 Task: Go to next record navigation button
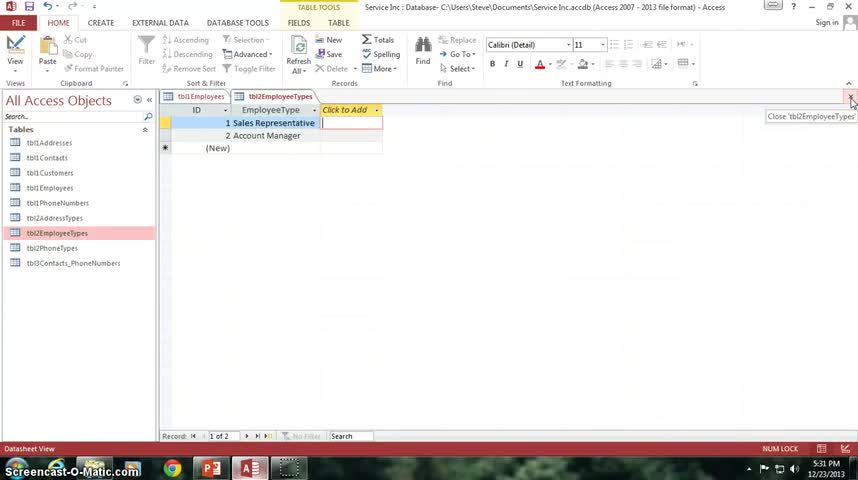point(246,436)
